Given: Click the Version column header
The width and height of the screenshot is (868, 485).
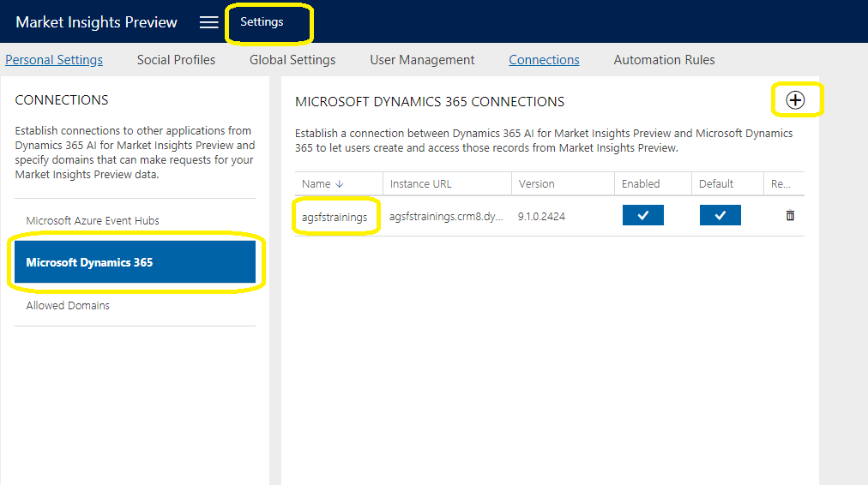Looking at the screenshot, I should (536, 183).
